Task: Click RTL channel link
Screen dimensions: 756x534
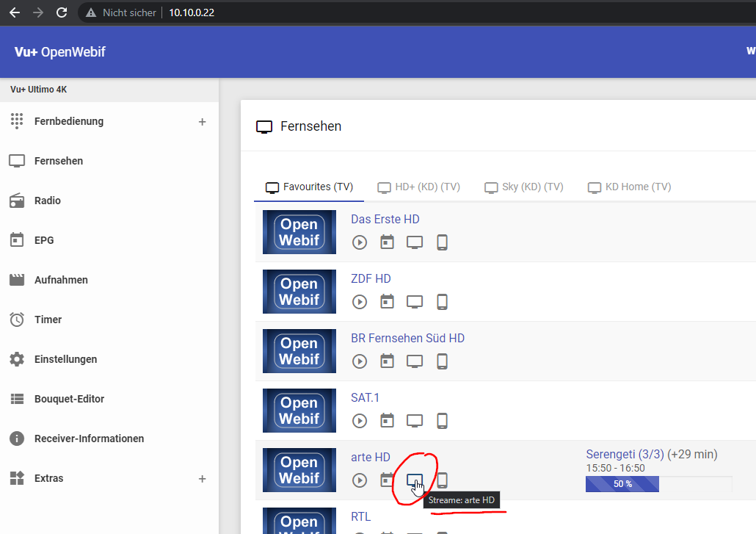Action: (360, 516)
